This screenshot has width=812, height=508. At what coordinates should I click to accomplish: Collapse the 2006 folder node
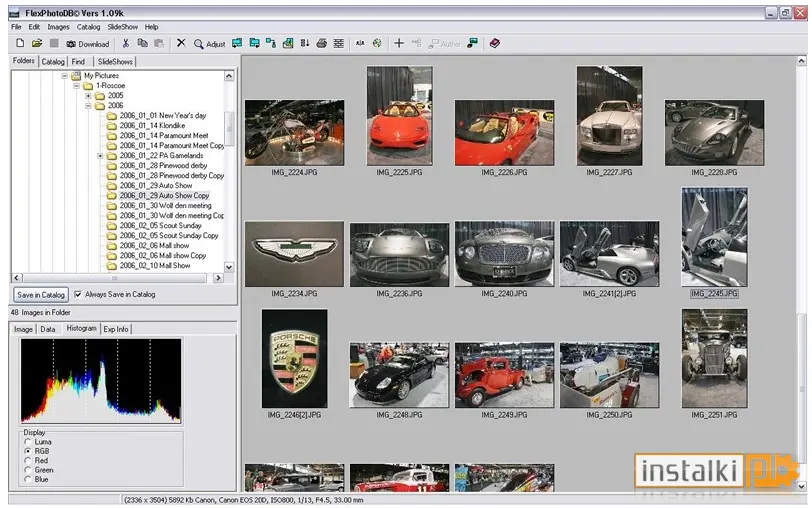coord(88,106)
